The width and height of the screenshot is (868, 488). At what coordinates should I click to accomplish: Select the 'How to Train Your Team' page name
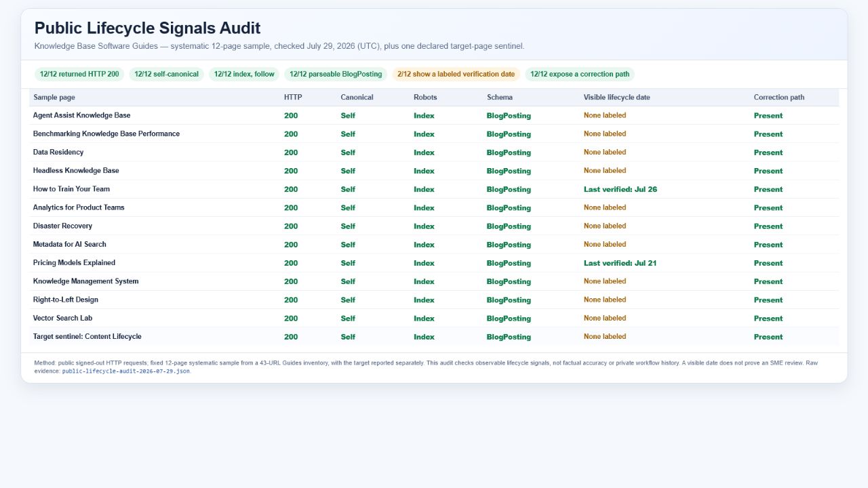pos(71,189)
